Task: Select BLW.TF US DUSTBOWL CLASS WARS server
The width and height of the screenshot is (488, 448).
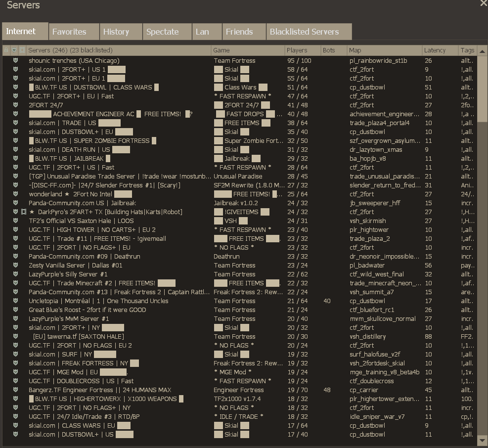Action: point(240,87)
